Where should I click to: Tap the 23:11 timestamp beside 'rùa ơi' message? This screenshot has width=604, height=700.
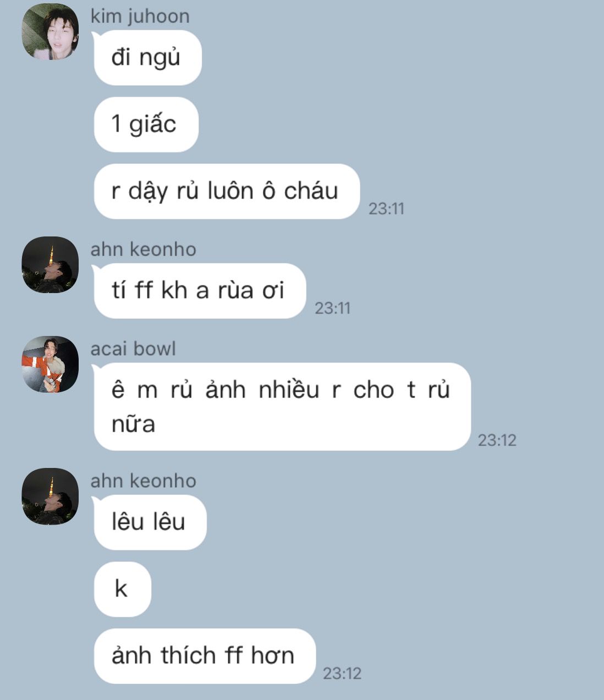tap(332, 308)
